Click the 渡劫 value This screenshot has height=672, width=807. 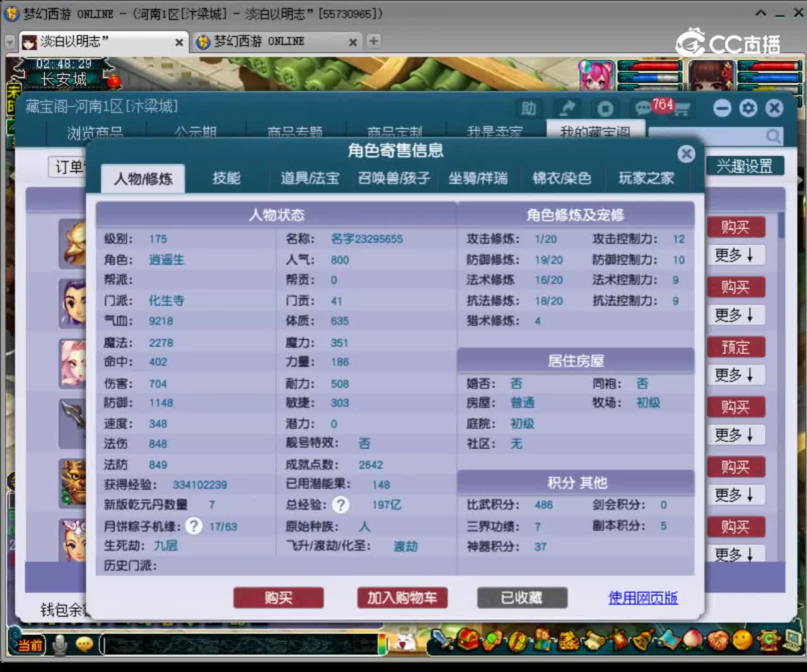405,547
